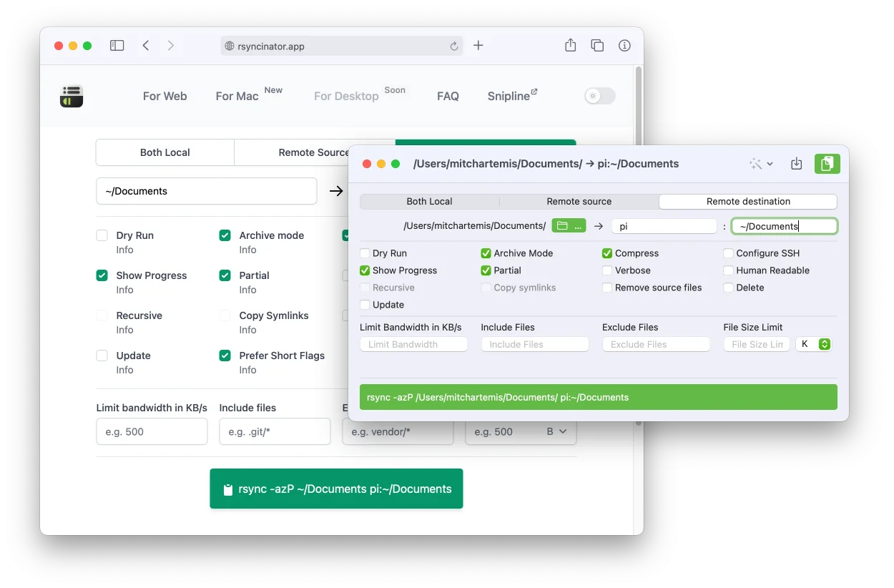894x588 pixels.
Task: Toggle the light/dark theme switch
Action: point(600,96)
